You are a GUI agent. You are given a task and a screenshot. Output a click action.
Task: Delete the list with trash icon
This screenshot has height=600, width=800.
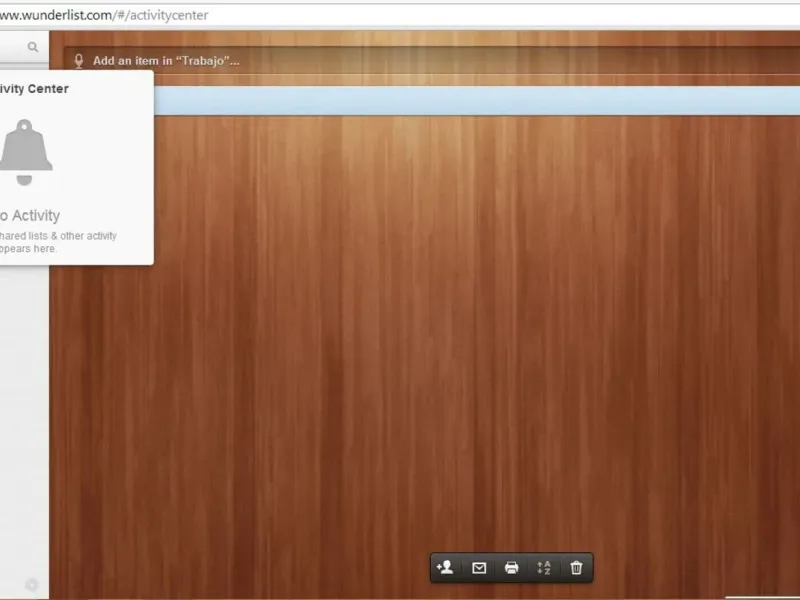[x=576, y=568]
